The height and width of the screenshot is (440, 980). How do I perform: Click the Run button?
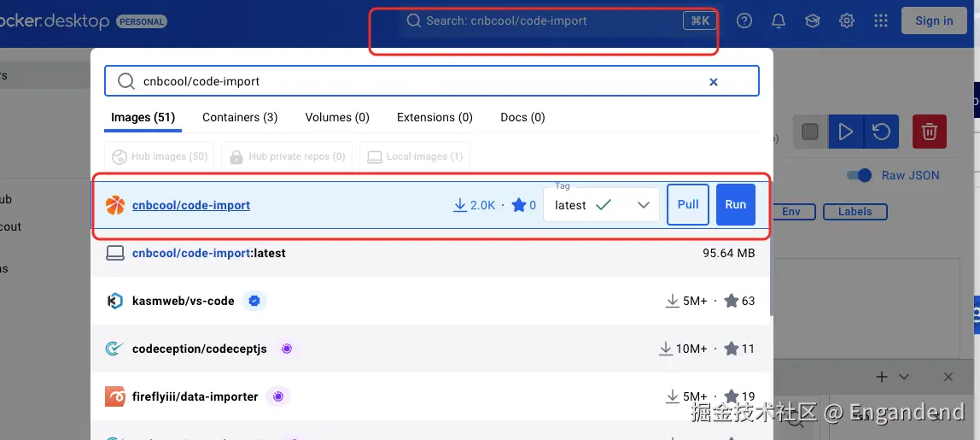click(x=736, y=205)
